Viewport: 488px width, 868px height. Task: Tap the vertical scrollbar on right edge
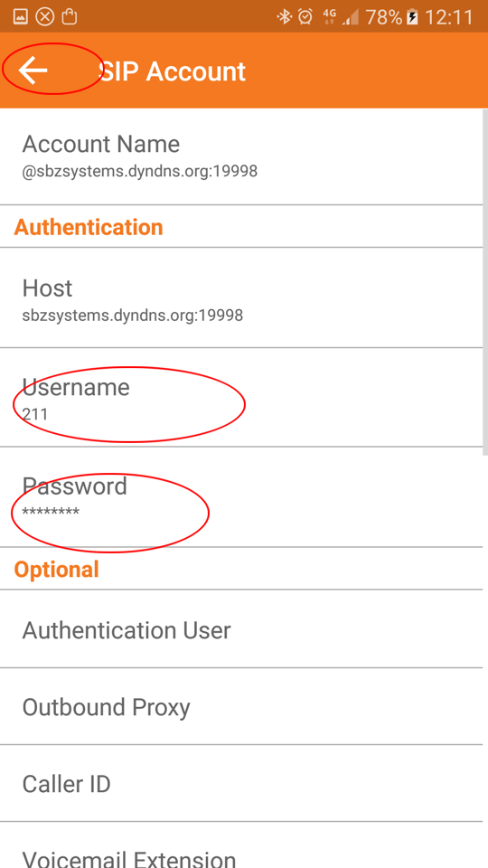tap(485, 282)
